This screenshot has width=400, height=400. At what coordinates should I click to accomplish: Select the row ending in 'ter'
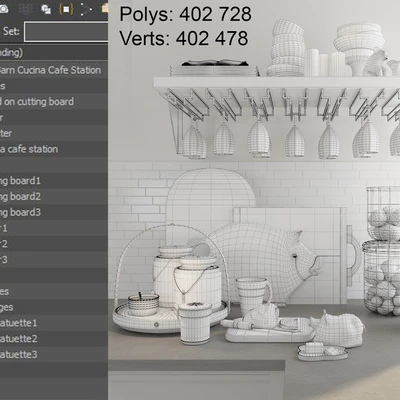(54, 133)
